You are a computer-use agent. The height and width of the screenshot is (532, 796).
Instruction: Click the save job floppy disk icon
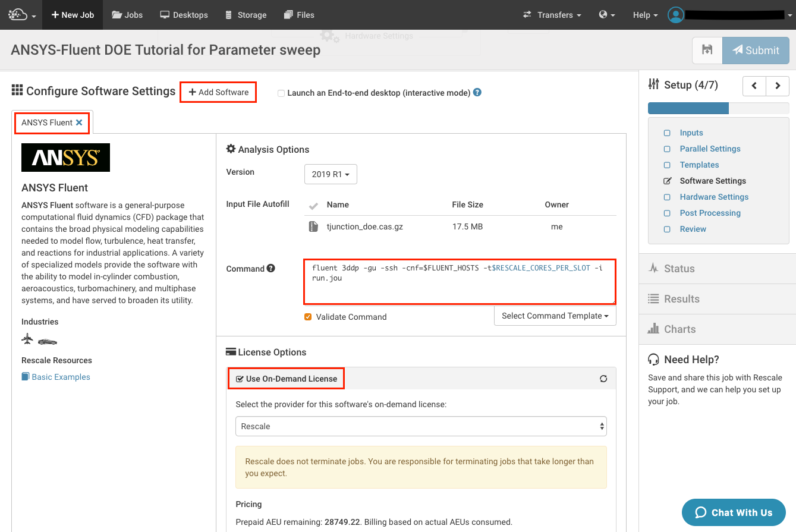(x=707, y=51)
